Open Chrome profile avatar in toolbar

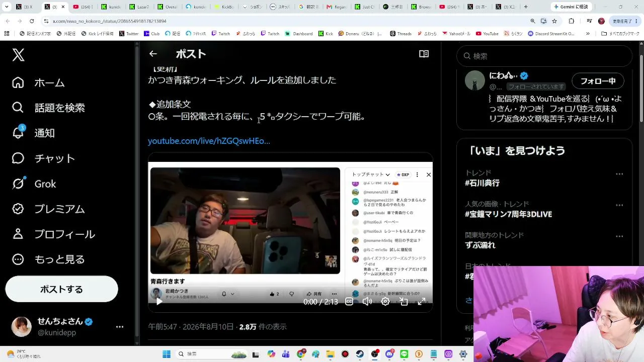(x=601, y=21)
